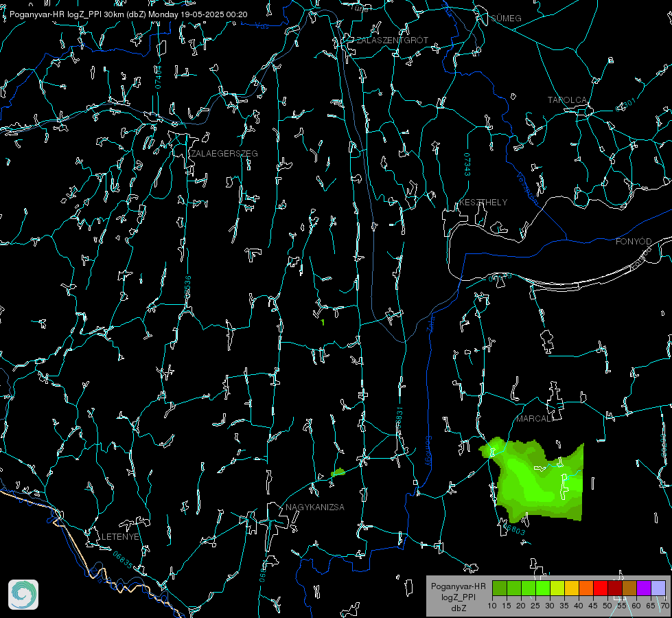The width and height of the screenshot is (672, 618).
Task: Select the 45–50 dBZ red swatch
Action: [601, 588]
